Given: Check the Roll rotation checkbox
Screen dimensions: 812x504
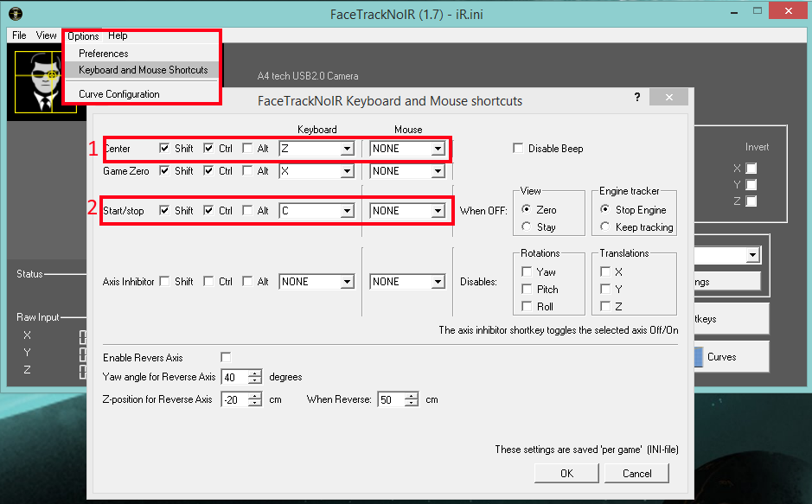Looking at the screenshot, I should tap(527, 306).
